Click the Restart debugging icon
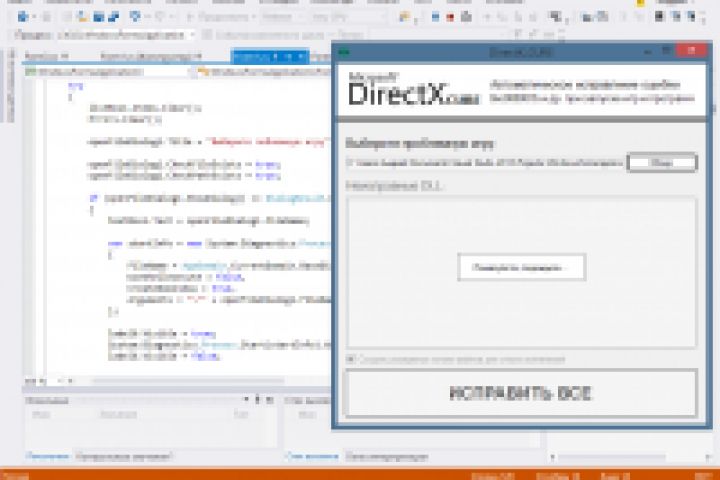Viewport: 720px width, 480px height. tap(466, 17)
